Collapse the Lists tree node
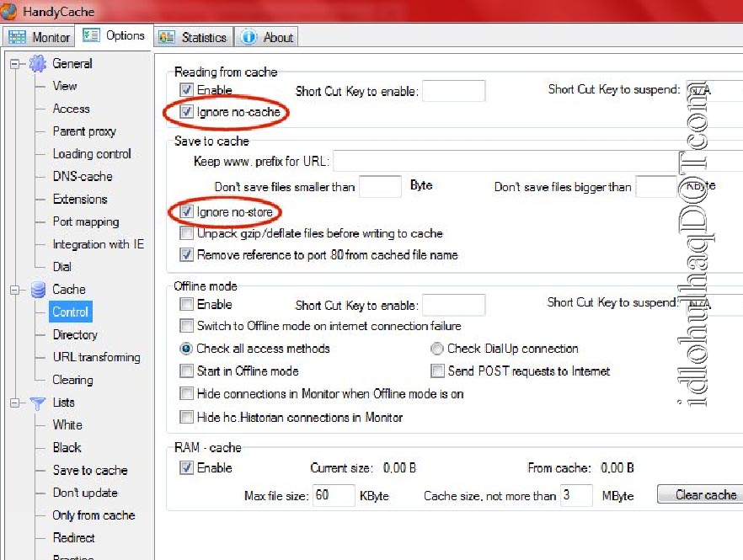 [x=15, y=403]
